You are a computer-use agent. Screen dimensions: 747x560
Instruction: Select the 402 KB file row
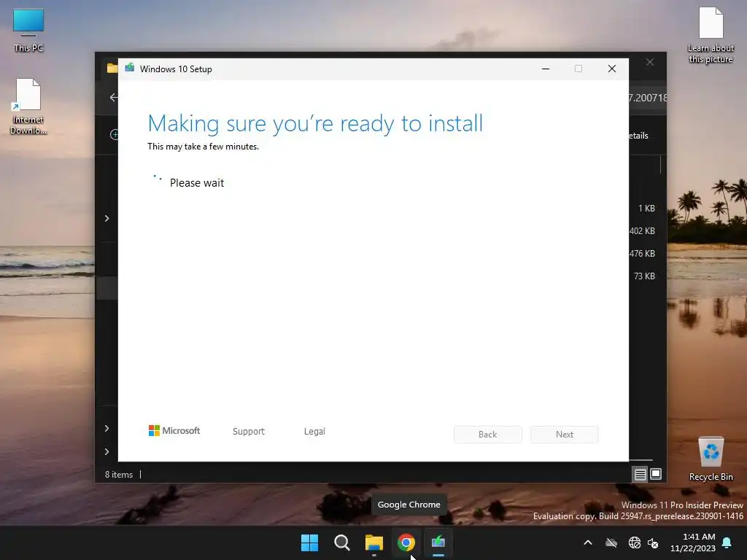pos(642,231)
